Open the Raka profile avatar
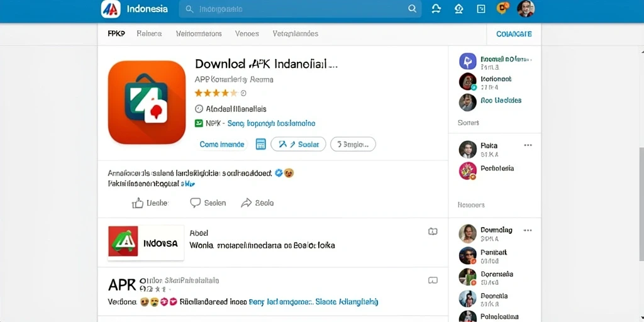The image size is (644, 322). tap(467, 150)
